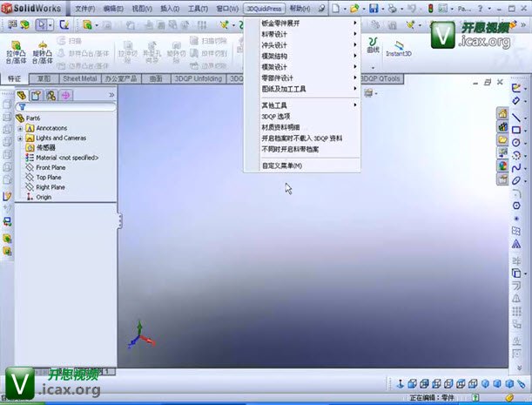
Task: Click the Line sketch tool icon
Action: pyautogui.click(x=515, y=117)
